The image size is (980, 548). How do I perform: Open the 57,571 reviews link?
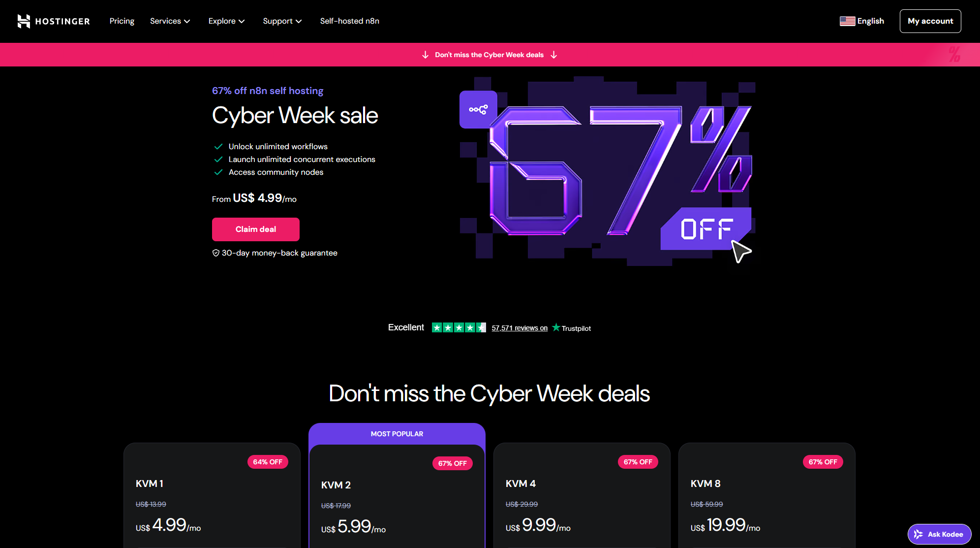(x=520, y=328)
